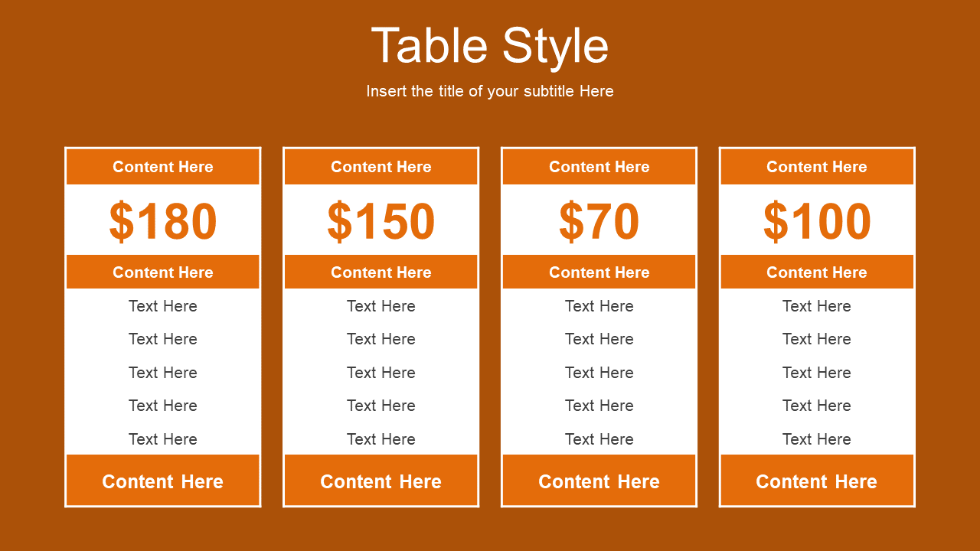Viewport: 980px width, 551px height.
Task: Select the "Content Here" band directly below $100
Action: [x=817, y=272]
